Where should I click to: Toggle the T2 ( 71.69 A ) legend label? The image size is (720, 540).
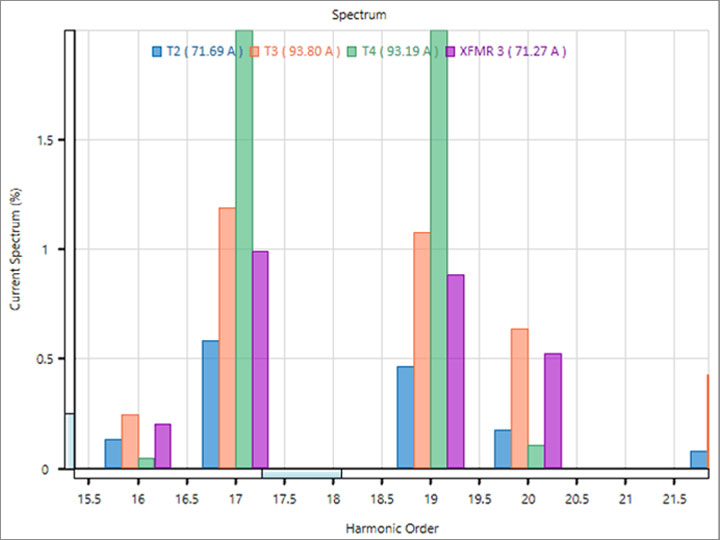click(x=204, y=51)
